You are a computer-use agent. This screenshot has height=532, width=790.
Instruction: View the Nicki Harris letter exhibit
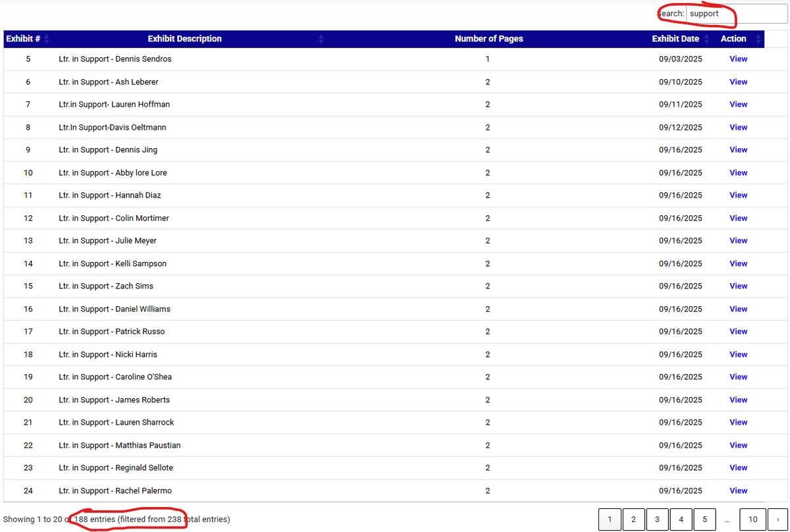tap(738, 354)
